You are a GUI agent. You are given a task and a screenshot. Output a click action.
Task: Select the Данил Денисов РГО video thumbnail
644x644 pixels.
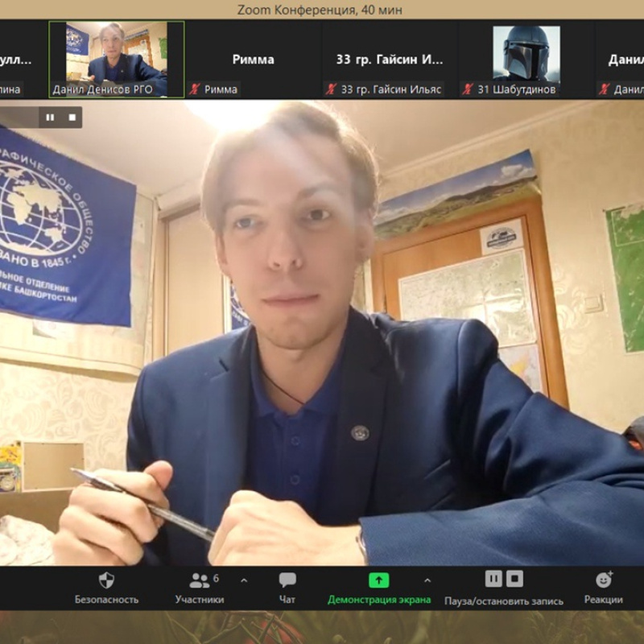click(117, 58)
